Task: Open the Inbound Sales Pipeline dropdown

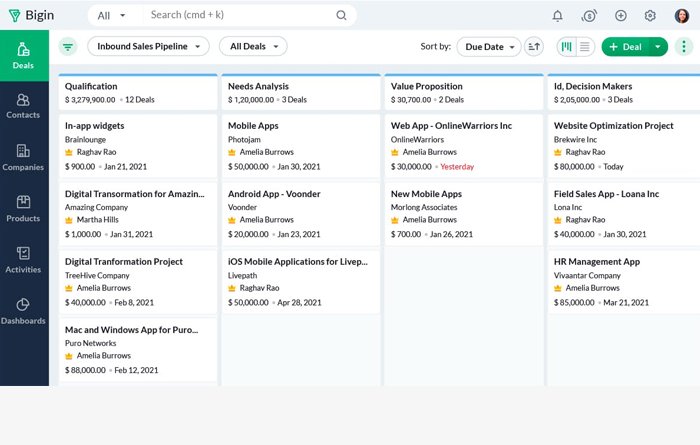Action: pyautogui.click(x=148, y=46)
